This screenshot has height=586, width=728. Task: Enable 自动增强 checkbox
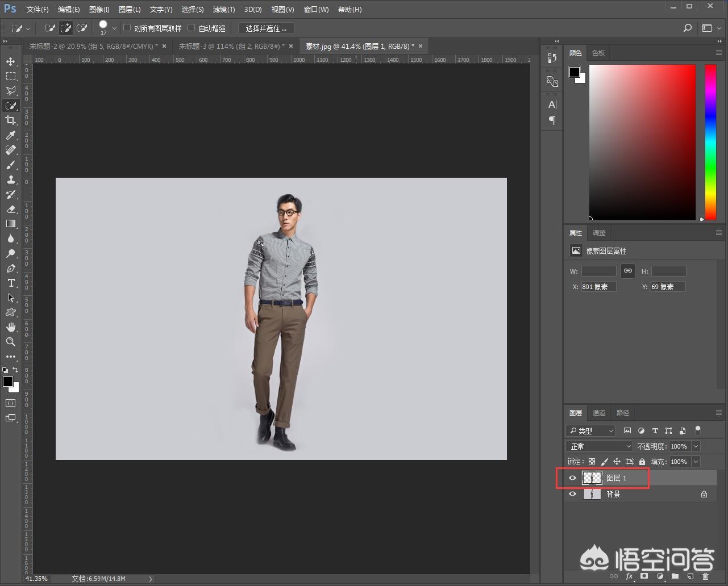192,28
